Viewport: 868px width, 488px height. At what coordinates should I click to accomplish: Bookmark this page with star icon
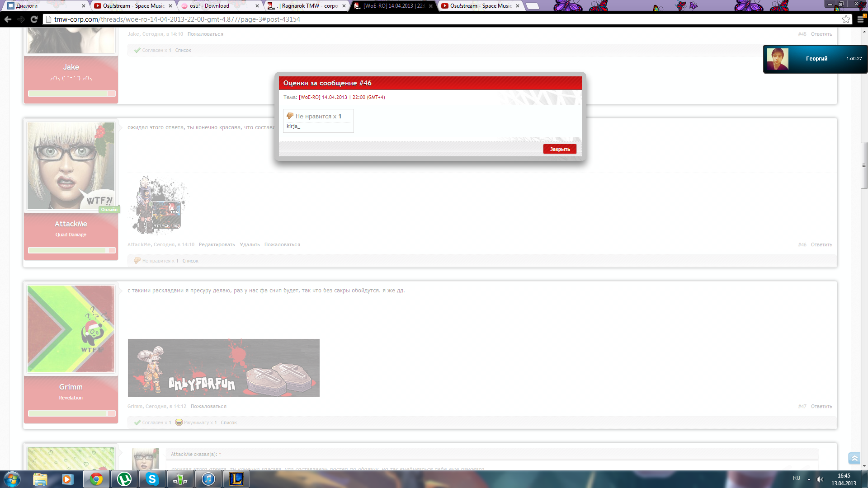(846, 19)
